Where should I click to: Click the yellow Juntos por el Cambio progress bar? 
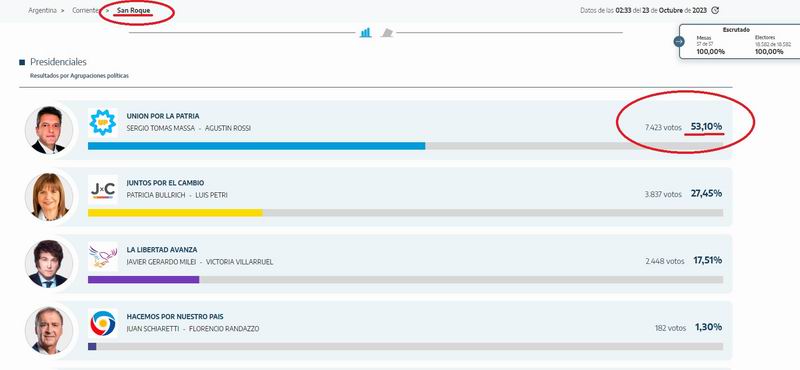175,213
